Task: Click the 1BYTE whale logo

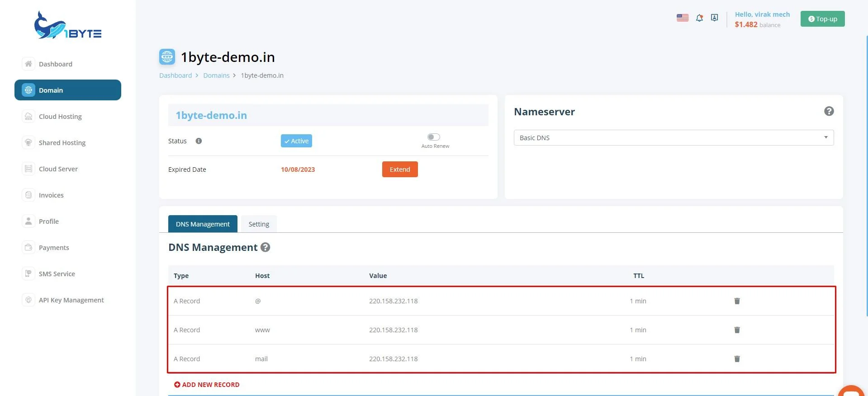Action: [x=68, y=25]
